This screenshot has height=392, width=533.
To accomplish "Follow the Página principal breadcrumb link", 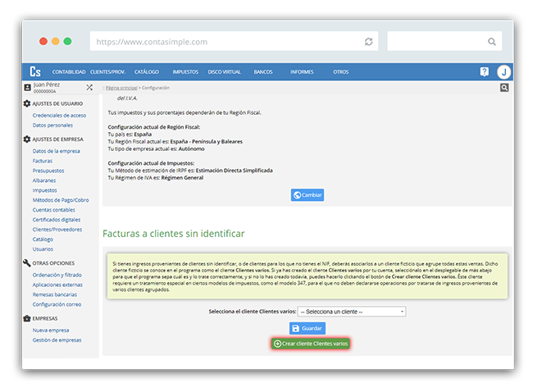I will [122, 87].
